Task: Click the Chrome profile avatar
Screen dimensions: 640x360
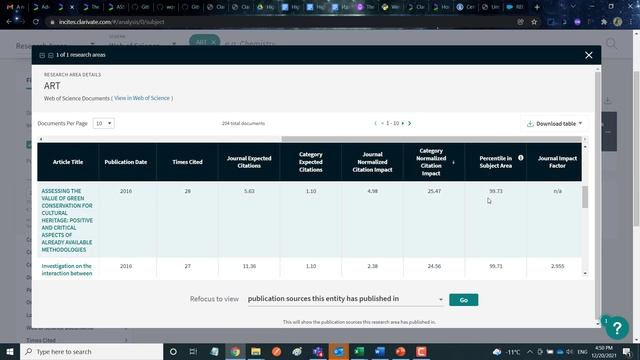Action: coord(618,22)
